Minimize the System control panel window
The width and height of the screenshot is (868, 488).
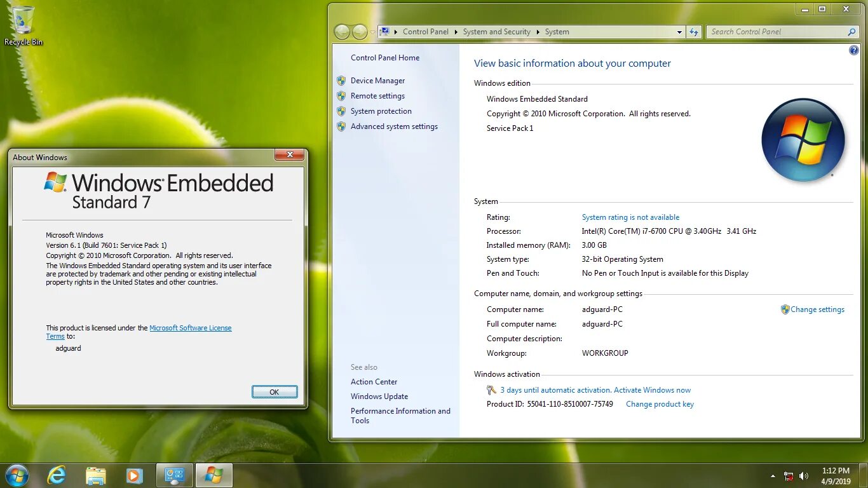tap(806, 9)
